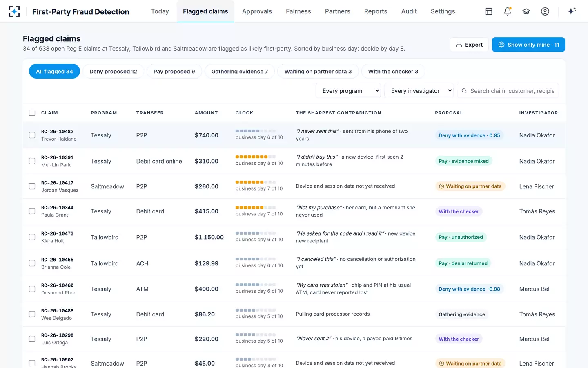
Task: Click the Gathering evidence proposal in Wes Delgado row
Action: click(x=462, y=314)
